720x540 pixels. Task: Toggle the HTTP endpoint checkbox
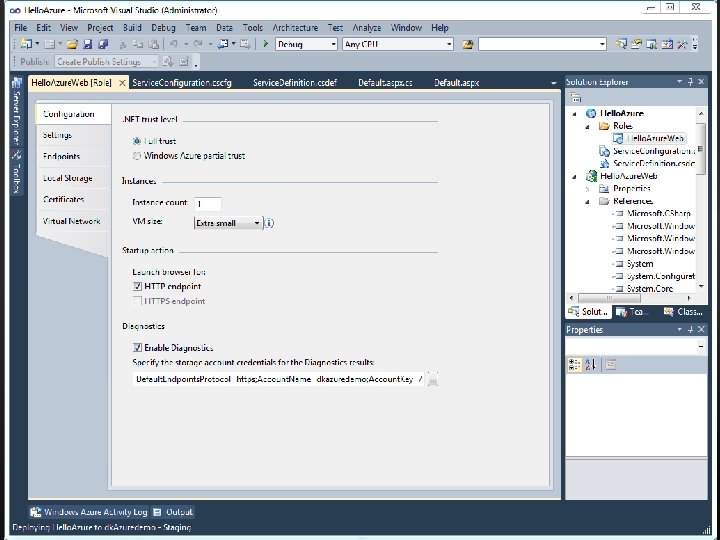(x=137, y=287)
